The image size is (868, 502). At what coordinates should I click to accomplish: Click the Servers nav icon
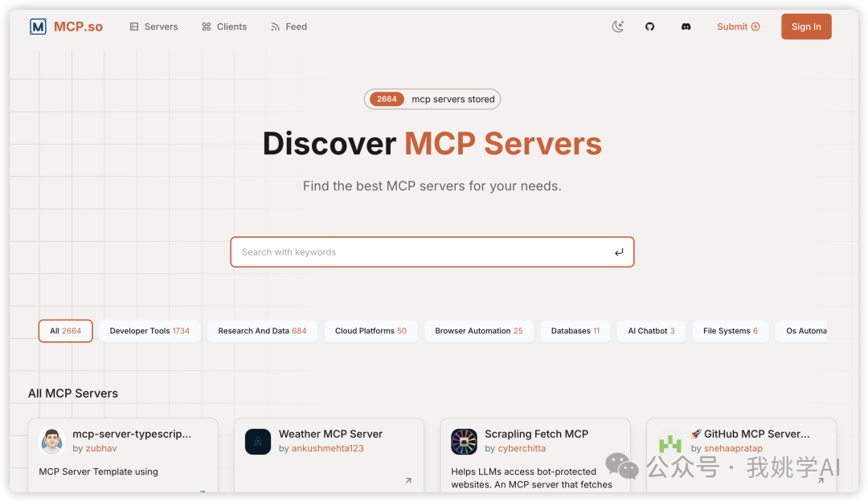133,26
